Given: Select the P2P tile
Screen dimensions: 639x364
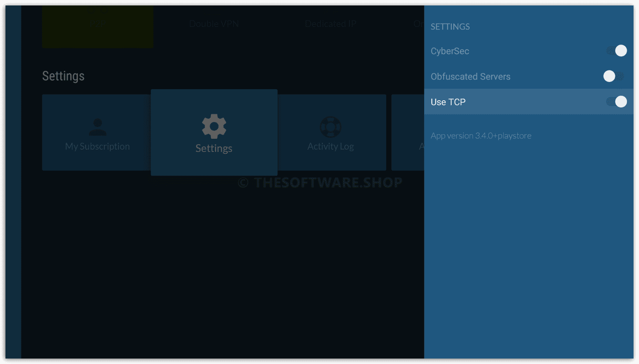Looking at the screenshot, I should [x=97, y=26].
